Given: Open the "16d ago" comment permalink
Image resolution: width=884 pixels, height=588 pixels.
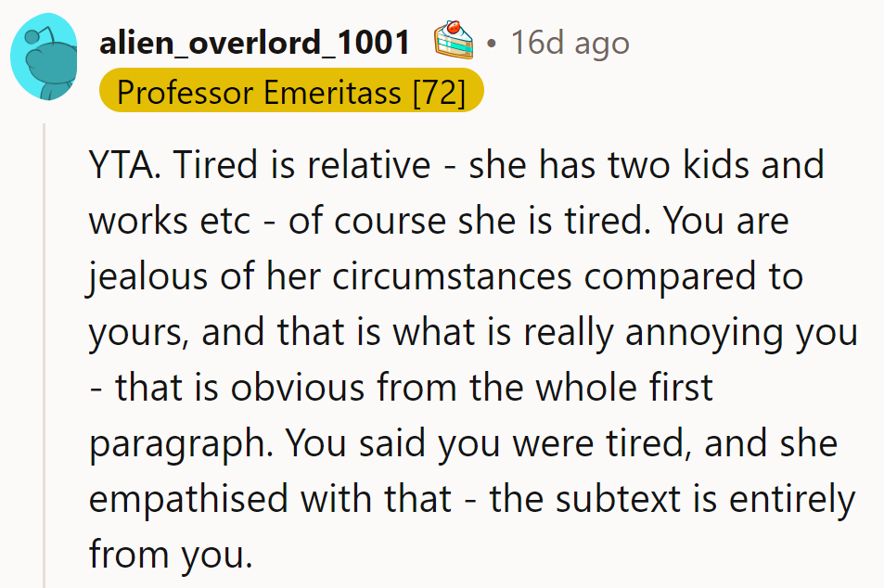Looking at the screenshot, I should click(x=570, y=42).
